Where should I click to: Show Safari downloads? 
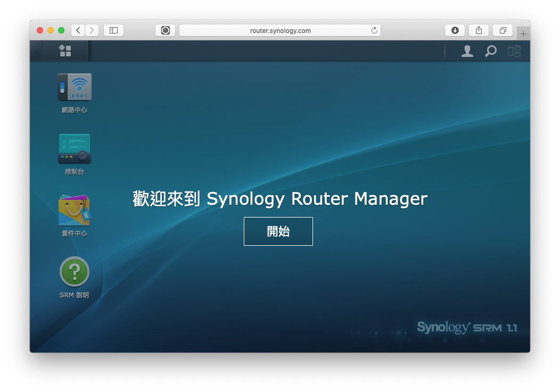coord(455,30)
